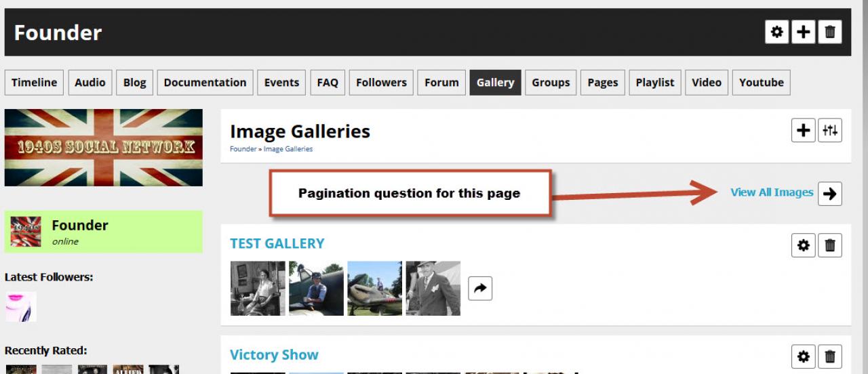Click the Founder profile name in sidebar
The width and height of the screenshot is (868, 374).
click(x=80, y=225)
